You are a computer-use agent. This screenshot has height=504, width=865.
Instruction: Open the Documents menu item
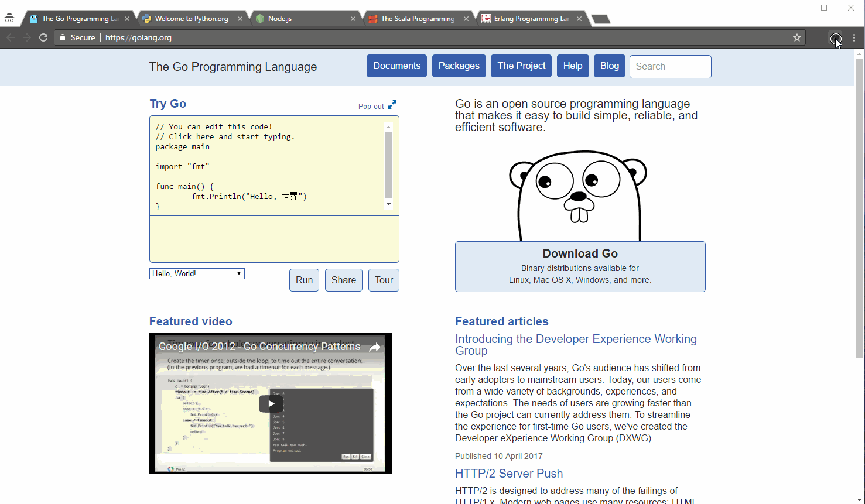397,66
